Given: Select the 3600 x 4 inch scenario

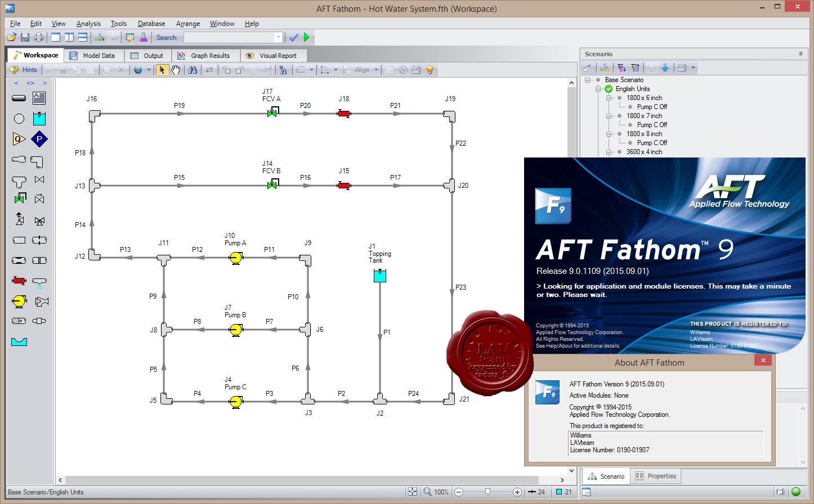Looking at the screenshot, I should (x=644, y=152).
